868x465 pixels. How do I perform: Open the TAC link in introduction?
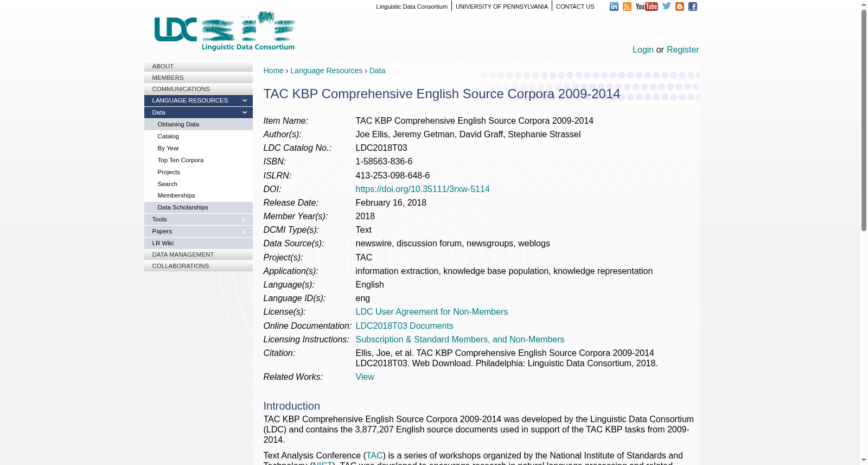[374, 456]
